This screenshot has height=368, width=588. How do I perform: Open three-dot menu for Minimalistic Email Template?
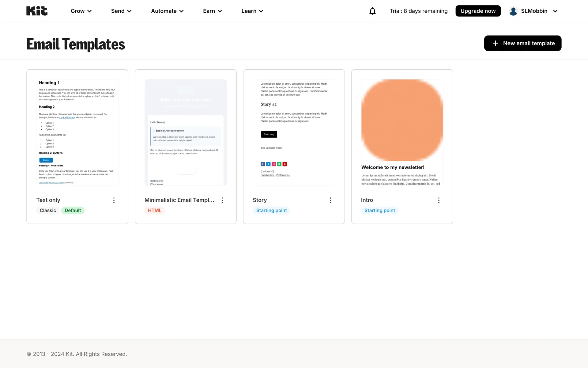(222, 200)
